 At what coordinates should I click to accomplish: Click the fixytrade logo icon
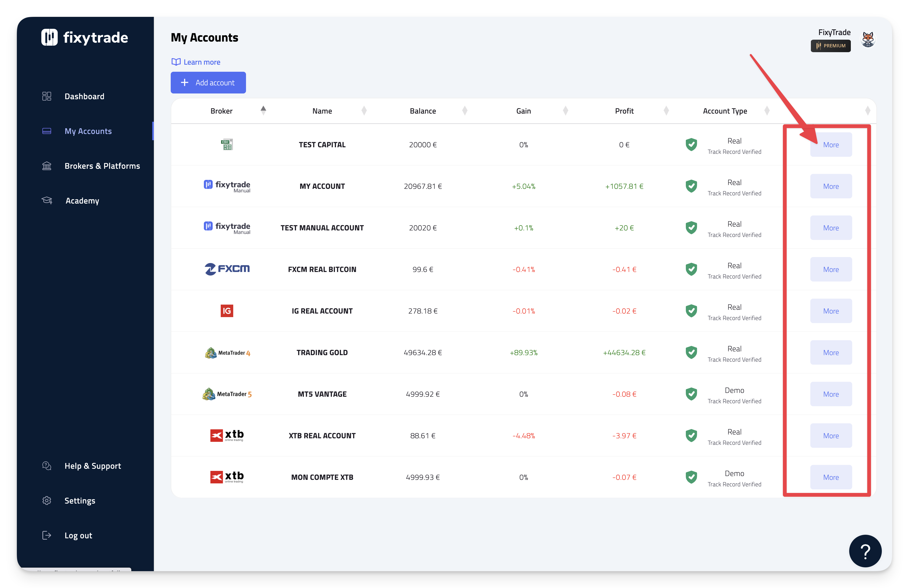tap(49, 37)
